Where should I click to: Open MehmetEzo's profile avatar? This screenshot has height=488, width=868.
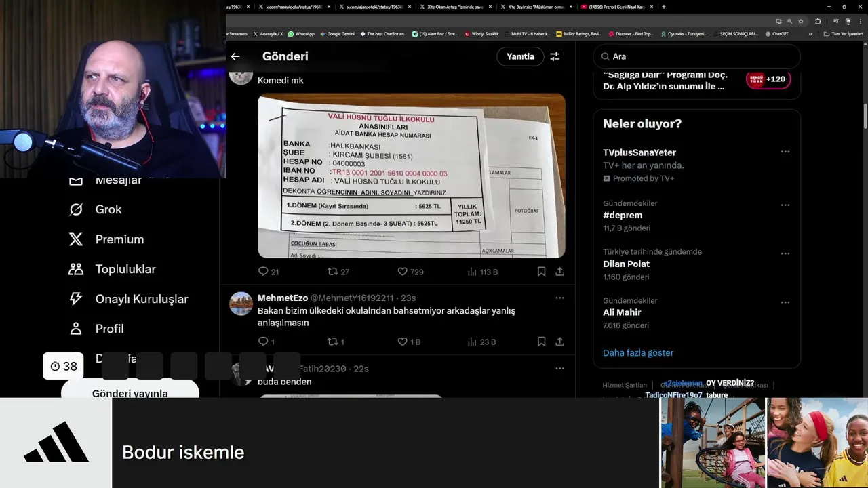[241, 304]
